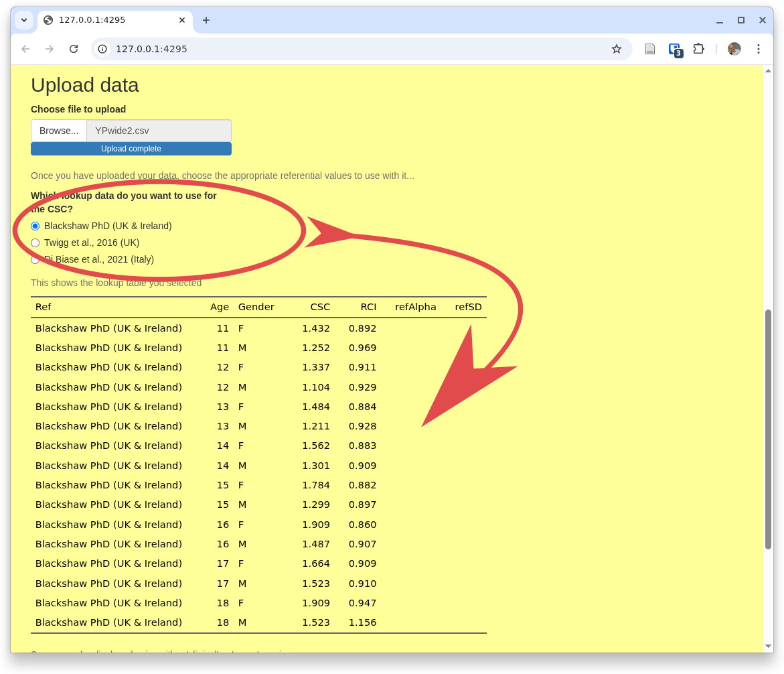Viewport: 784px width, 674px height.
Task: Expand the tab search dropdown arrow
Action: point(24,20)
